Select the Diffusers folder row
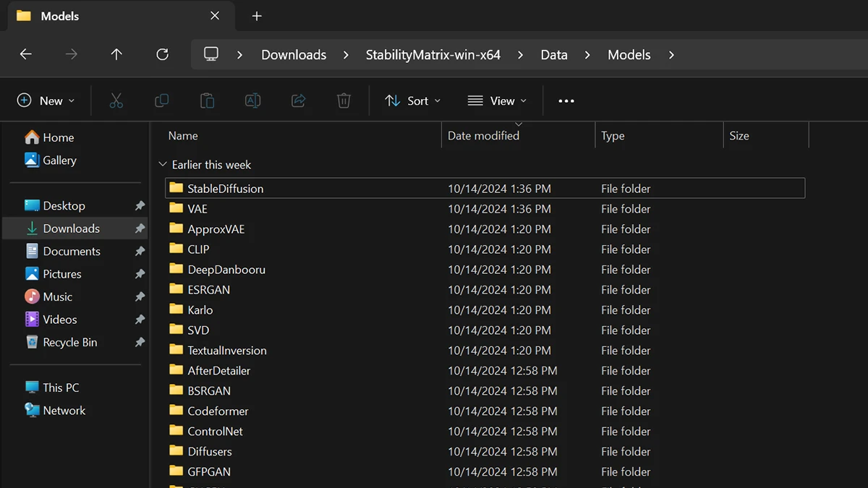Viewport: 868px width, 488px height. tap(485, 452)
